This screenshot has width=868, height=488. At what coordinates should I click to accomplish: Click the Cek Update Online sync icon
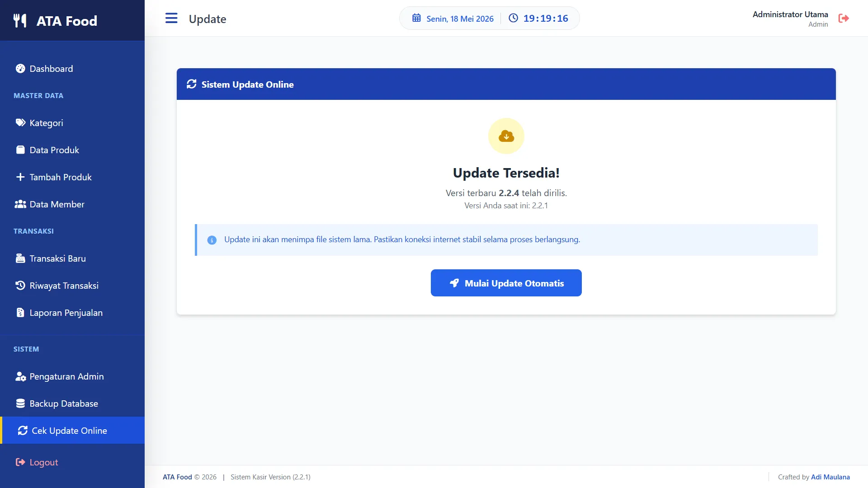23,431
